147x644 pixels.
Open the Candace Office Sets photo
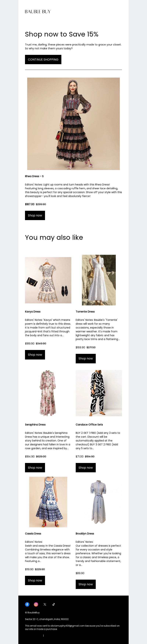coord(99,393)
